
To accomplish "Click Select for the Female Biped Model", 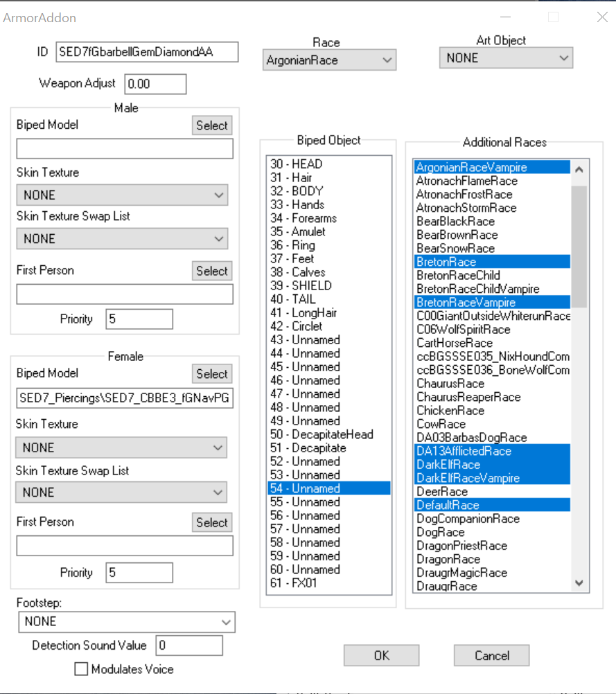I will pyautogui.click(x=212, y=374).
